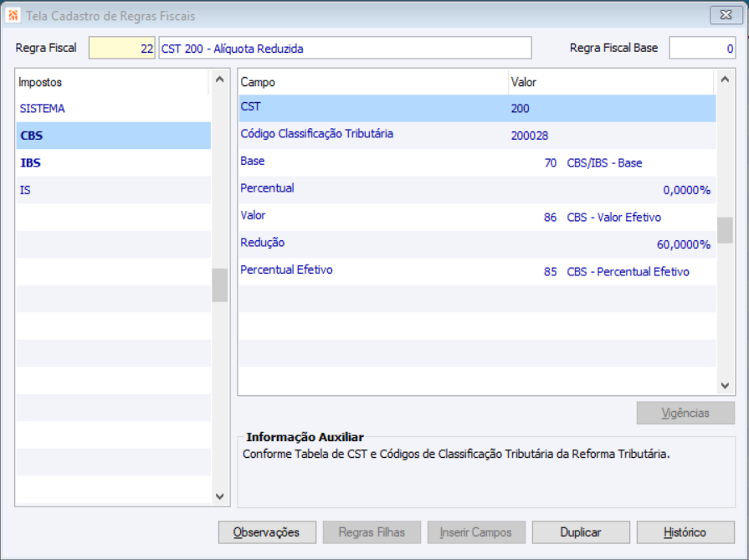Open Observações
The width and height of the screenshot is (749, 560).
267,532
